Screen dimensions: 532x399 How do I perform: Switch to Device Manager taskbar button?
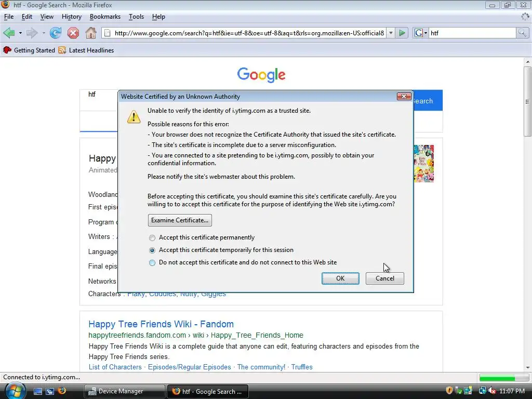(124, 391)
